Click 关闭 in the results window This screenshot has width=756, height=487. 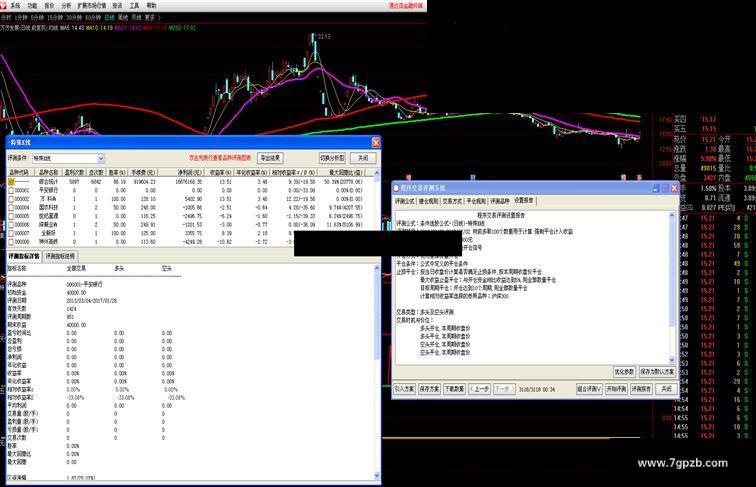click(363, 158)
